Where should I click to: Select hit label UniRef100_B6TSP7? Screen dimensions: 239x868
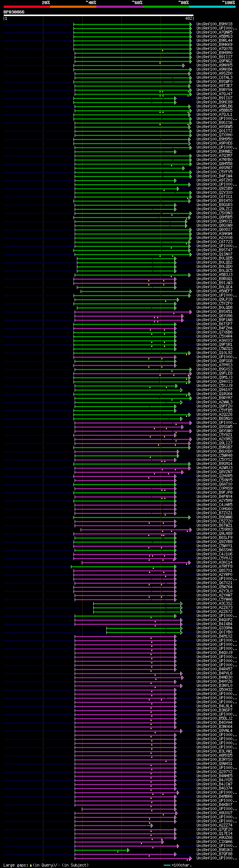click(x=215, y=324)
